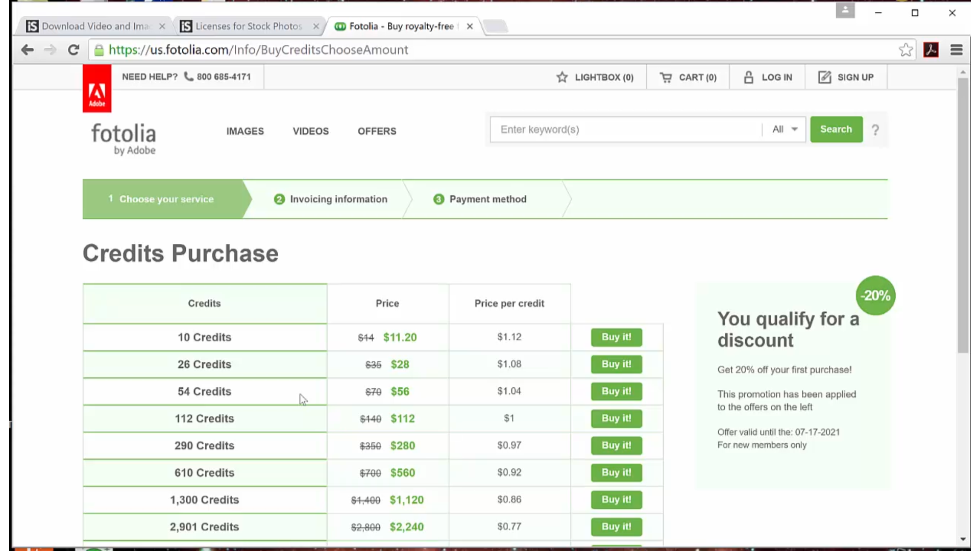Switch to Download Video and Images tab
This screenshot has width=980, height=551.
pos(95,26)
